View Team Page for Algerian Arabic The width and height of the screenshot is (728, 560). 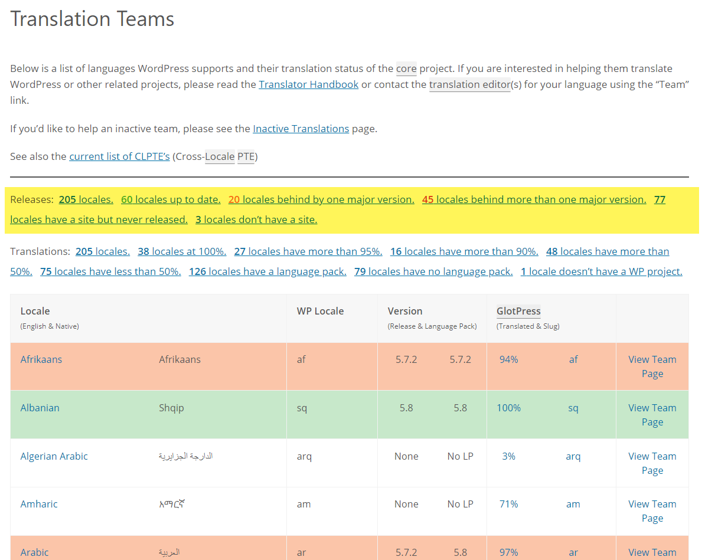click(x=652, y=463)
